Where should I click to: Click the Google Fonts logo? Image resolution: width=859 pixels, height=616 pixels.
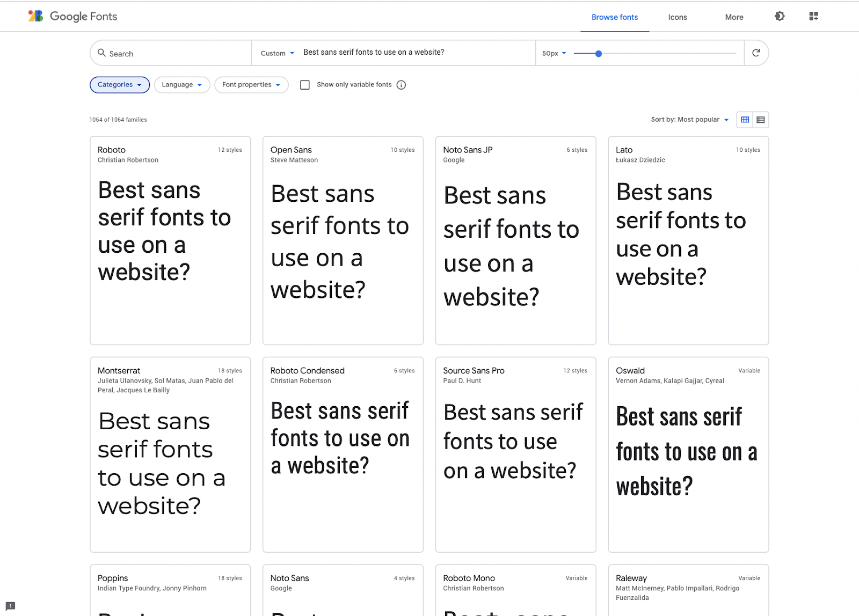(72, 17)
